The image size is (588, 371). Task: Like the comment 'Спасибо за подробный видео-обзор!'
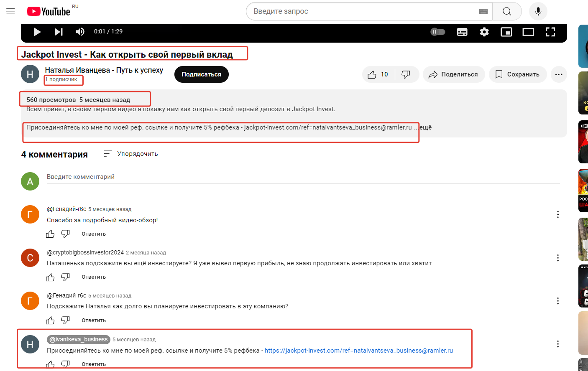coord(50,234)
